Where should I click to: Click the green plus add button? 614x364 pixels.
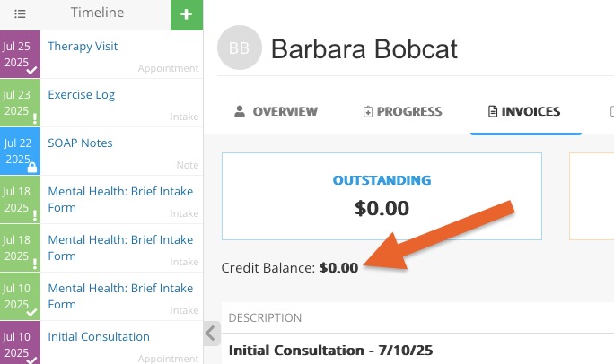coord(187,15)
